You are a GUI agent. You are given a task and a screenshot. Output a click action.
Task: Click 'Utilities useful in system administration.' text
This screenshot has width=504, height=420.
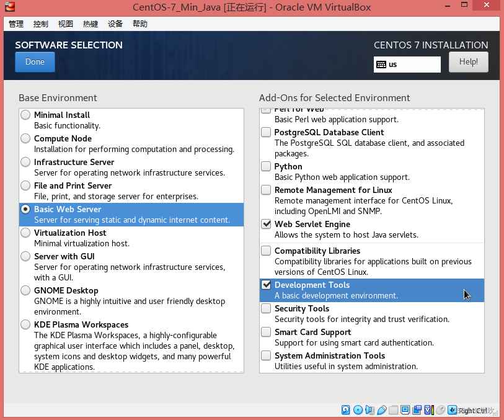click(346, 366)
